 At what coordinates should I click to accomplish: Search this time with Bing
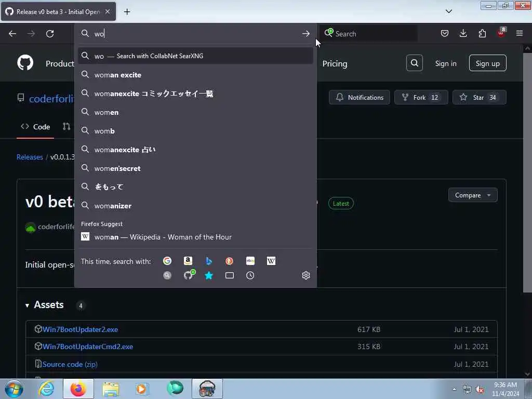pyautogui.click(x=209, y=261)
